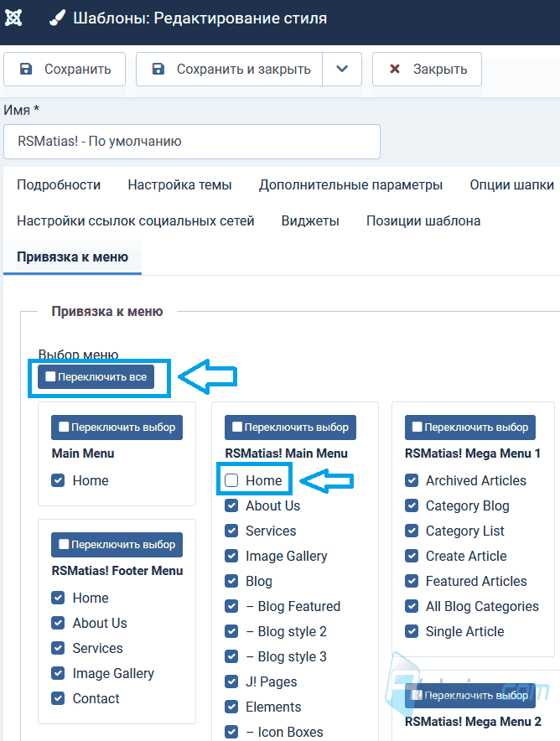Uncheck Blog style 2 checkbox

(231, 631)
